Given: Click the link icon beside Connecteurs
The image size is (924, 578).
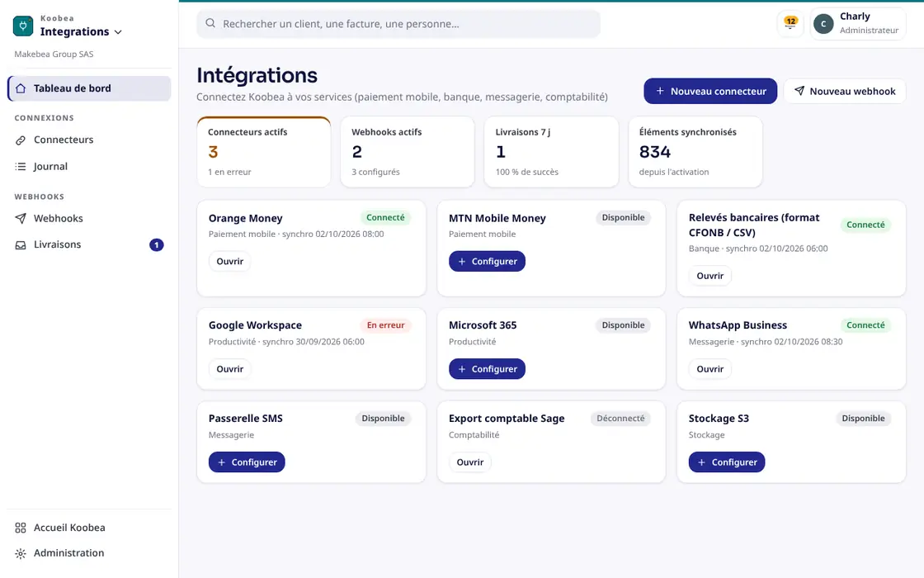Looking at the screenshot, I should 21,140.
